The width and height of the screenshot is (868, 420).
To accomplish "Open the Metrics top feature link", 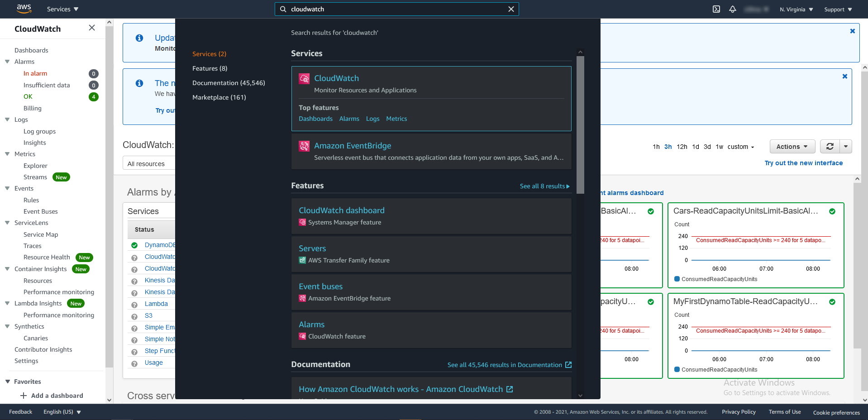I will pyautogui.click(x=396, y=119).
